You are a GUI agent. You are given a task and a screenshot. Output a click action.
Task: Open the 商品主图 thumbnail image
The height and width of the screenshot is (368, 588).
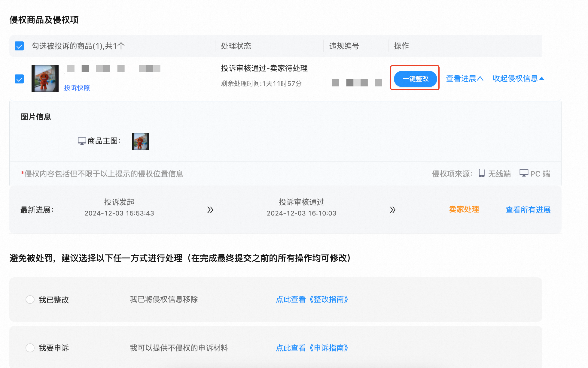click(141, 141)
